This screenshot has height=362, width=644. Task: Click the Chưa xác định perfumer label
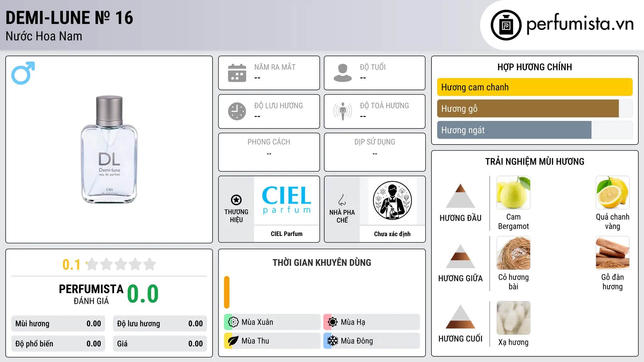392,234
